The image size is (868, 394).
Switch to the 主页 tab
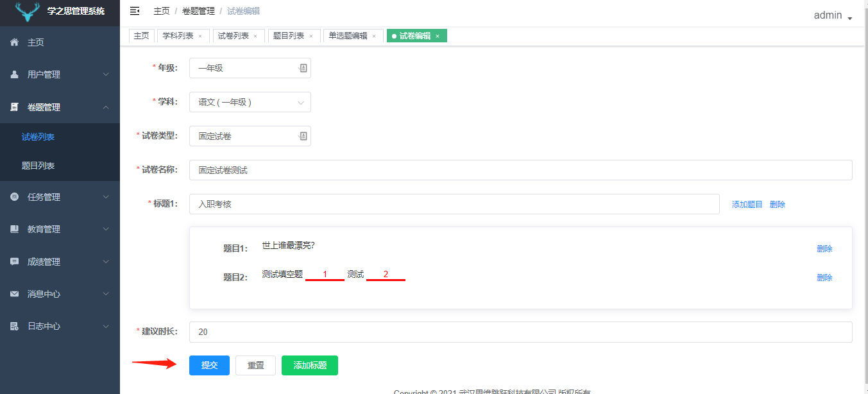[x=142, y=36]
